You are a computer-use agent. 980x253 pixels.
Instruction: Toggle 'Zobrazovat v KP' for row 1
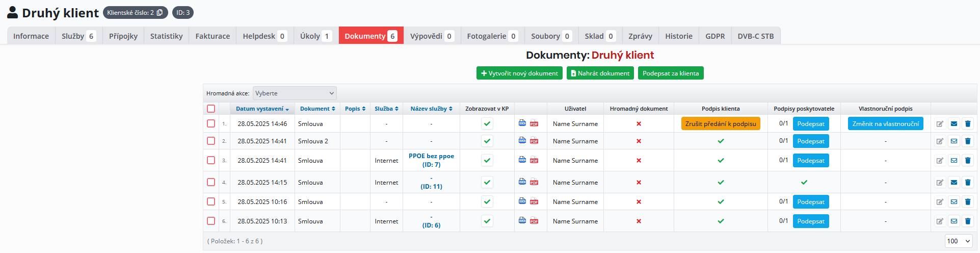[x=487, y=123]
